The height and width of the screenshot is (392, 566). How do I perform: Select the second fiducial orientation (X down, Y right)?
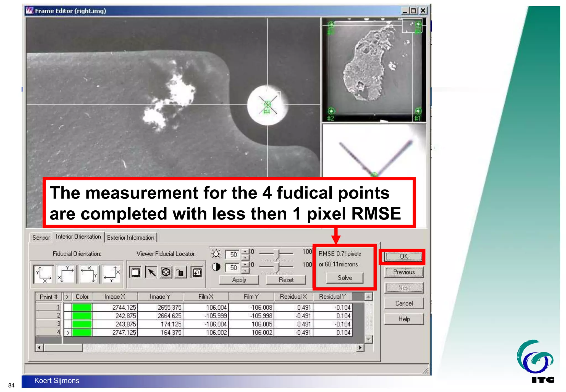click(66, 274)
